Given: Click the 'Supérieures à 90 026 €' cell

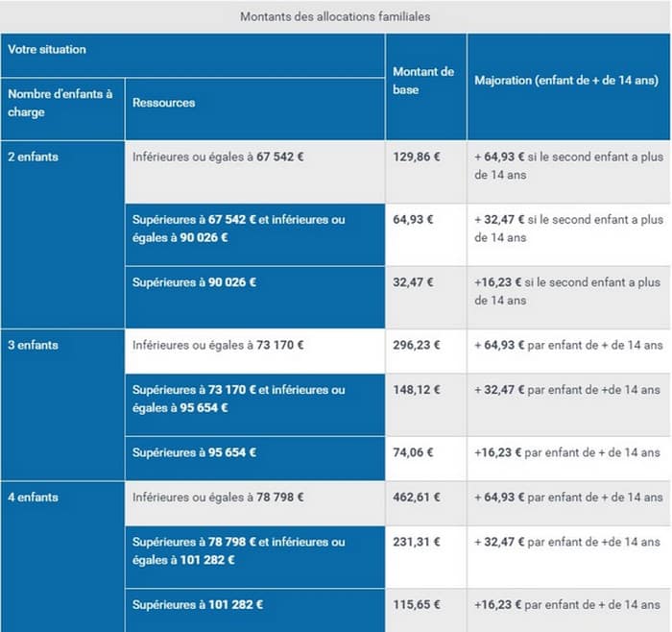Looking at the screenshot, I should pyautogui.click(x=255, y=297).
